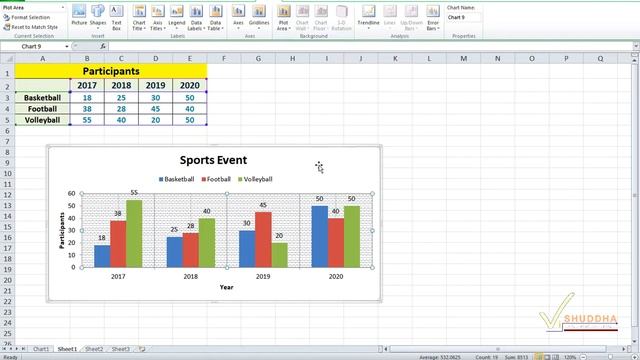
Task: Click Reset to Match Style
Action: click(31, 27)
